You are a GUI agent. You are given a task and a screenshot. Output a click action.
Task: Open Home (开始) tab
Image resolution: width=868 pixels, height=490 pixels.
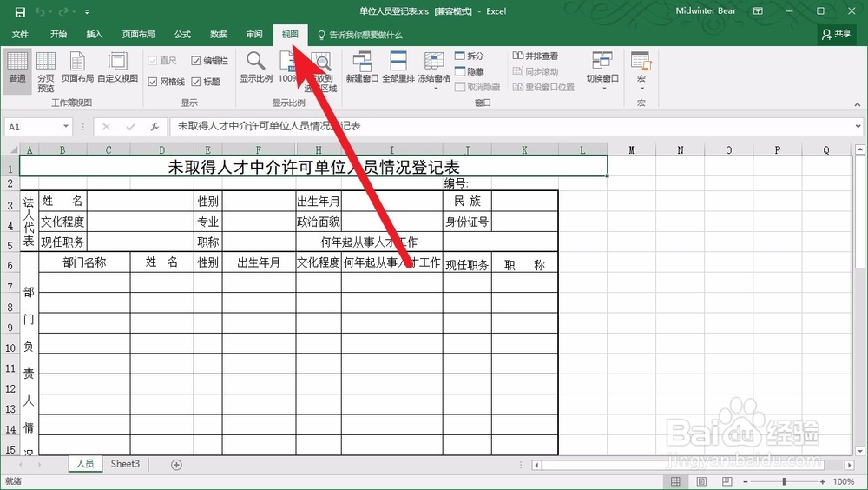[x=59, y=35]
